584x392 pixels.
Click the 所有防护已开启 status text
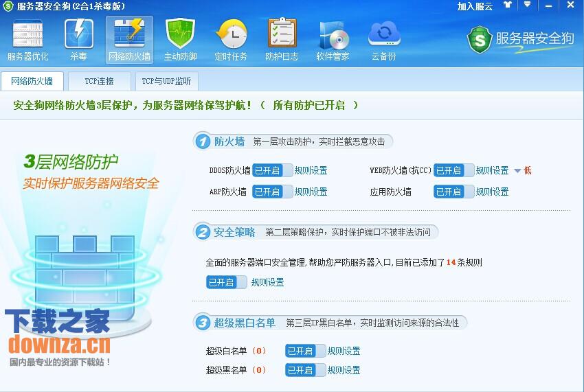[x=309, y=105]
